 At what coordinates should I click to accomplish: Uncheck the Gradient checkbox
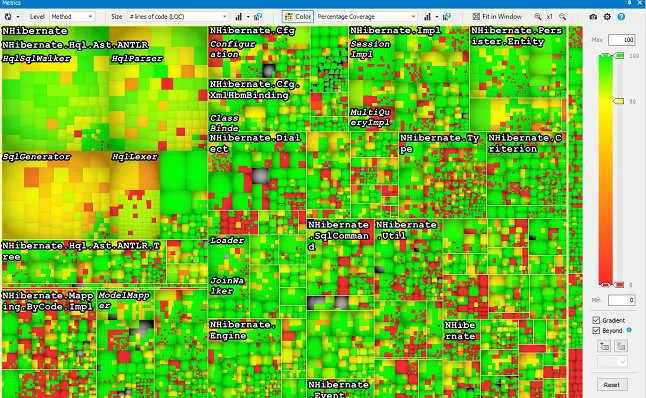pos(596,320)
